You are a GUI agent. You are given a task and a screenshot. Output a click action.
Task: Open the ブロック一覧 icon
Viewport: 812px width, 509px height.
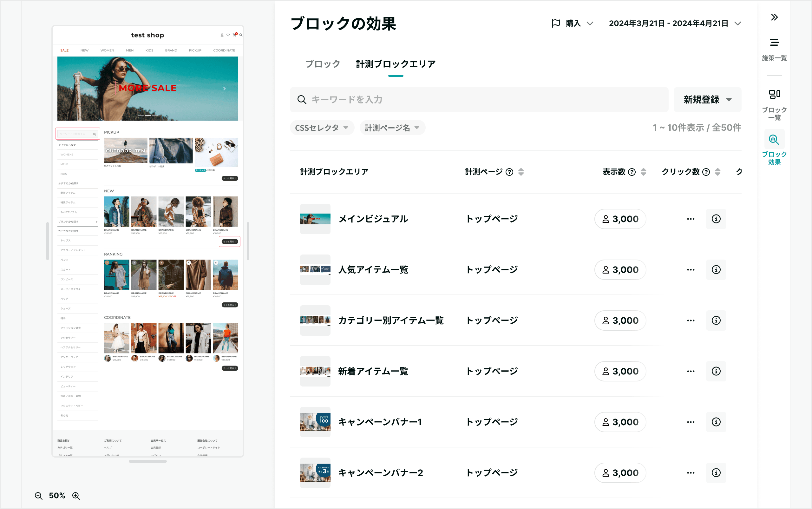coord(774,94)
